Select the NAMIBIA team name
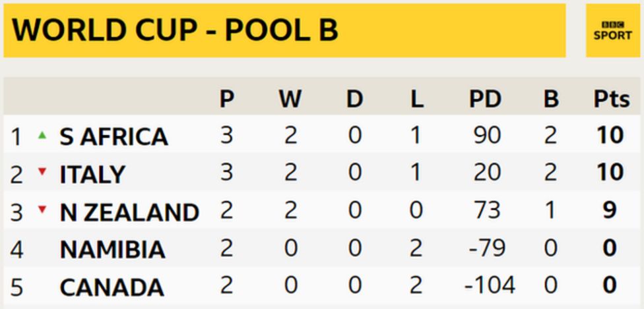Screen dimensions: 644x309 113,249
